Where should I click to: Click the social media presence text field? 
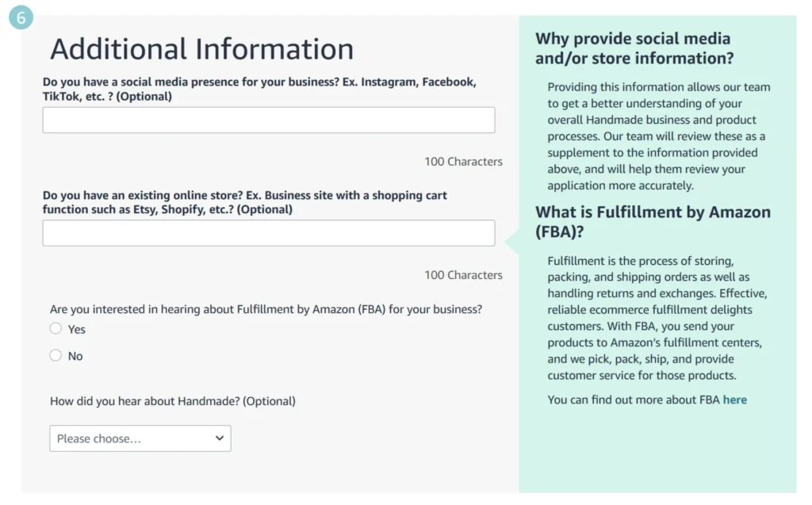coord(268,121)
